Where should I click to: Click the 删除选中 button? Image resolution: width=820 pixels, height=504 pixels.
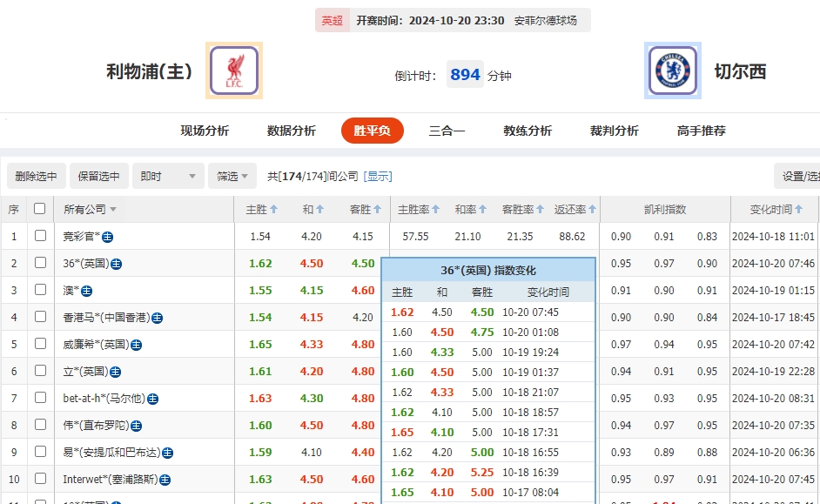click(36, 175)
